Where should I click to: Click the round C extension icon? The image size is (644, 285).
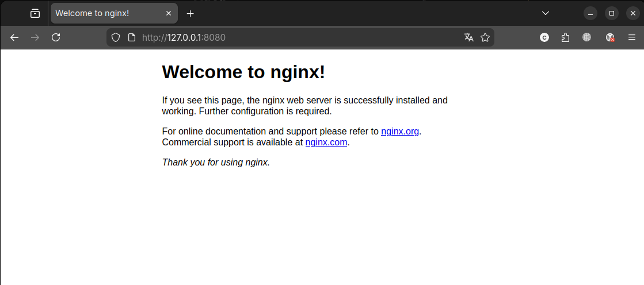click(x=544, y=37)
